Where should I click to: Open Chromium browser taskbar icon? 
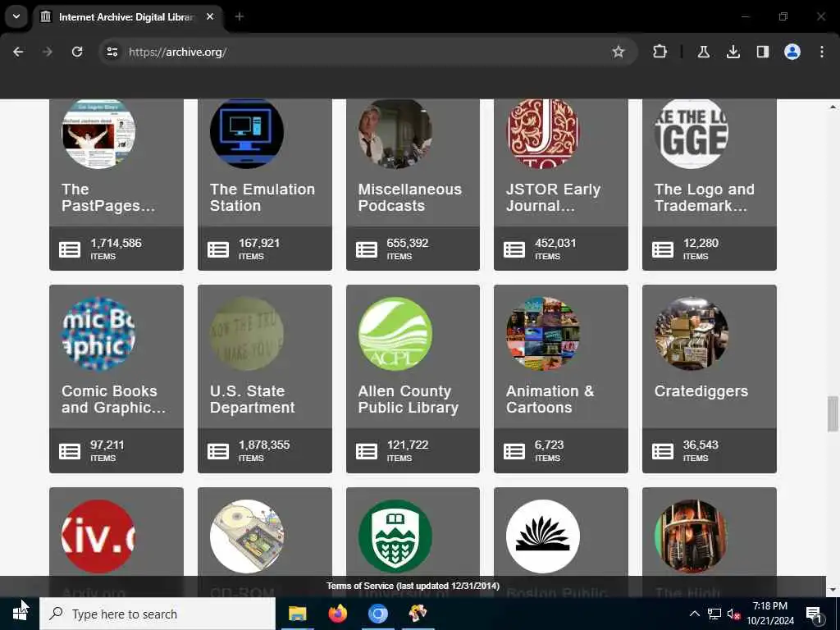377,614
